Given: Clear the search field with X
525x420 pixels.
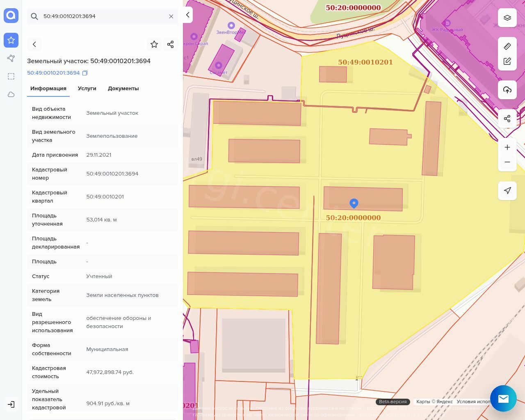Looking at the screenshot, I should pos(171,16).
